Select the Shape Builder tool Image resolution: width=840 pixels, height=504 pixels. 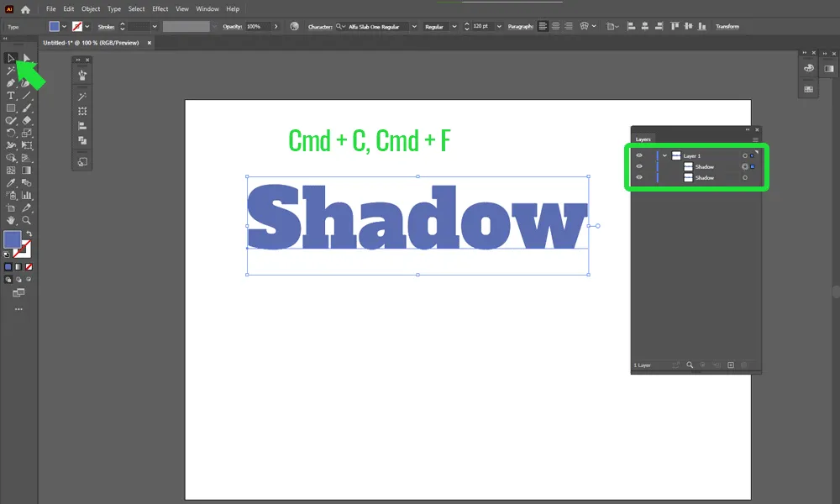pos(11,158)
